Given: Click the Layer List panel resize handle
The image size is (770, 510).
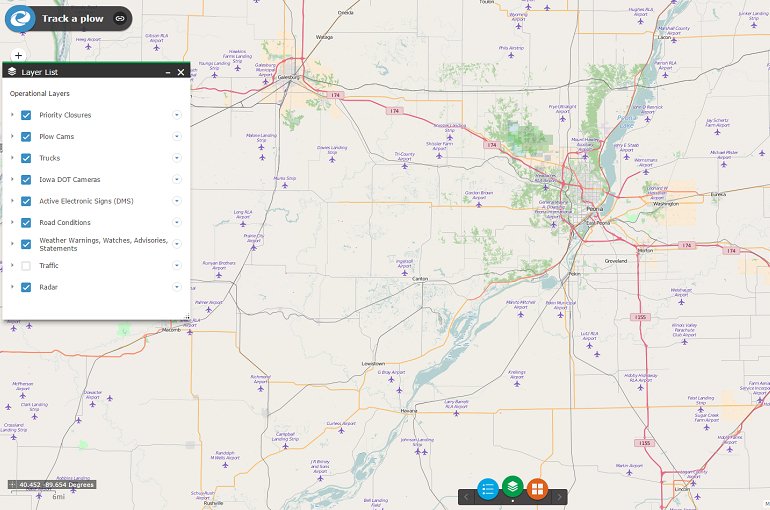Looking at the screenshot, I should [x=187, y=317].
